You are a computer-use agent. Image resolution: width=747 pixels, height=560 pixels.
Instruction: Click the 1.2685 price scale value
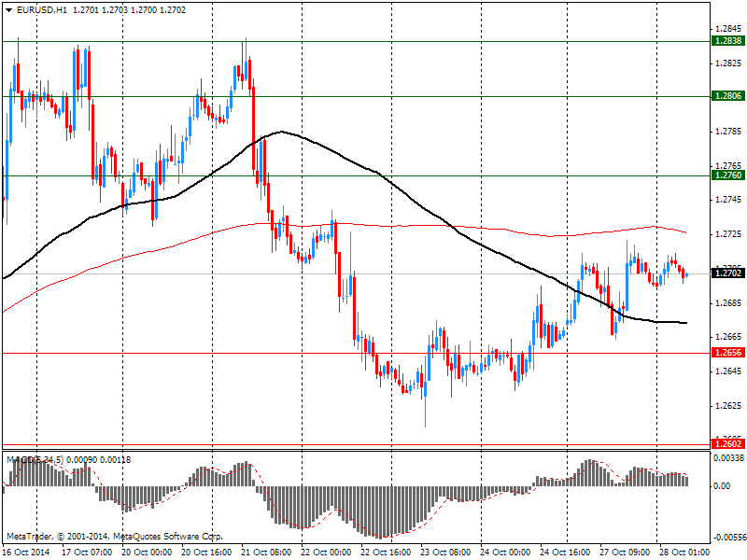click(x=728, y=302)
